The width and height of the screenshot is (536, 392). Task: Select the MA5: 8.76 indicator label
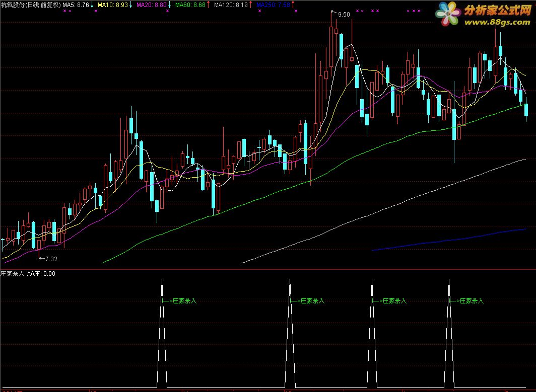pyautogui.click(x=76, y=5)
